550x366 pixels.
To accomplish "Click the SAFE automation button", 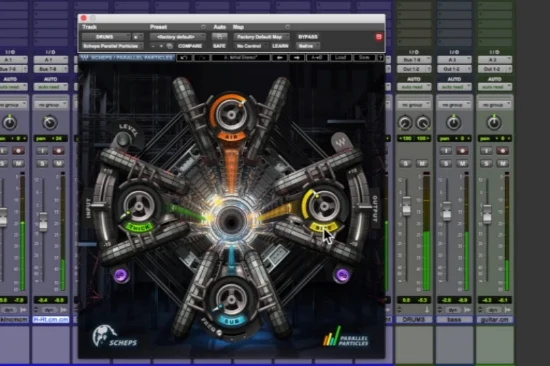I will (219, 46).
